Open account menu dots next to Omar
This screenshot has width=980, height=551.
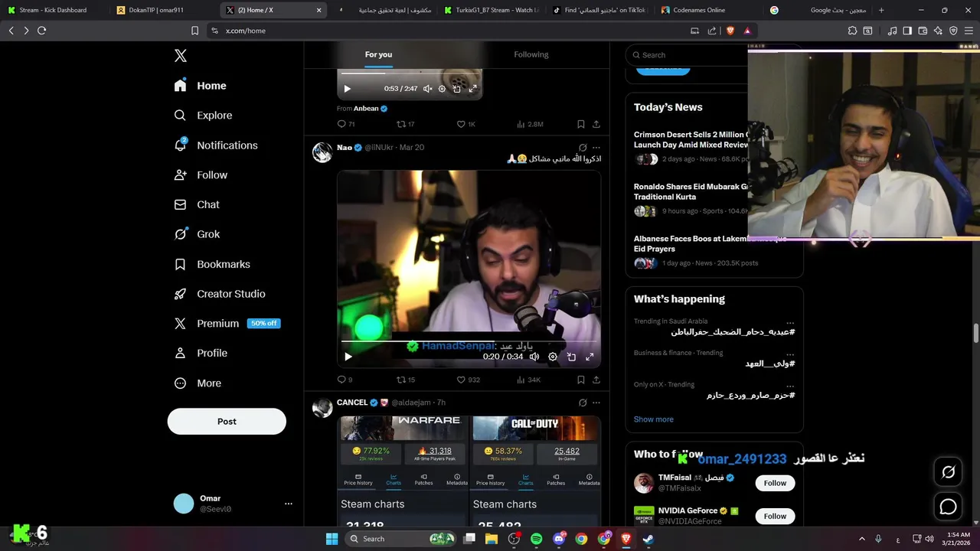coord(289,504)
